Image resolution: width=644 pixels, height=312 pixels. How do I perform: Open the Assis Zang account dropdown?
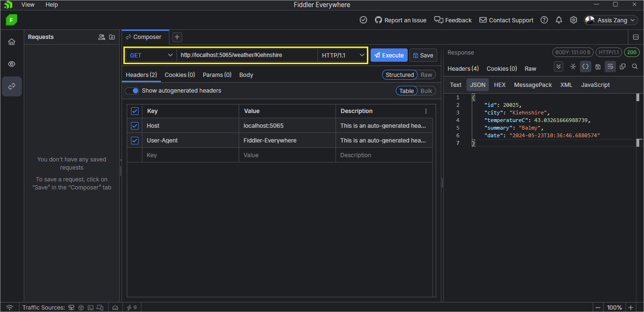coord(611,20)
